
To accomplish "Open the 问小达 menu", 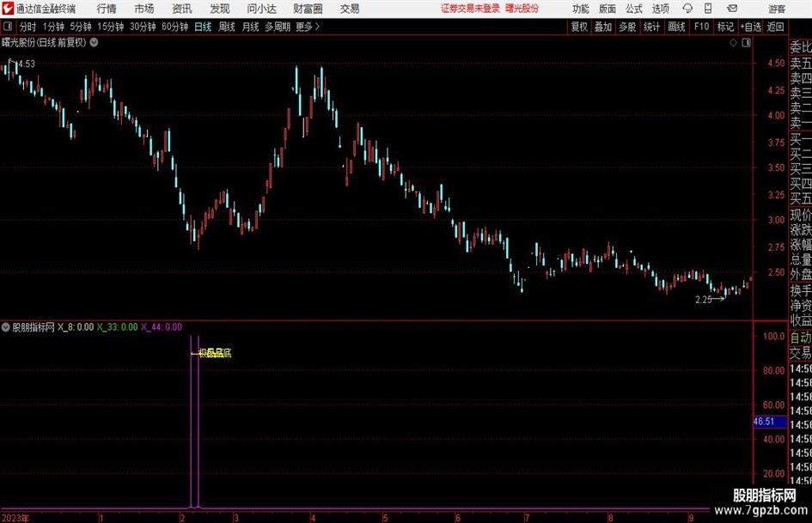I will coord(261,9).
